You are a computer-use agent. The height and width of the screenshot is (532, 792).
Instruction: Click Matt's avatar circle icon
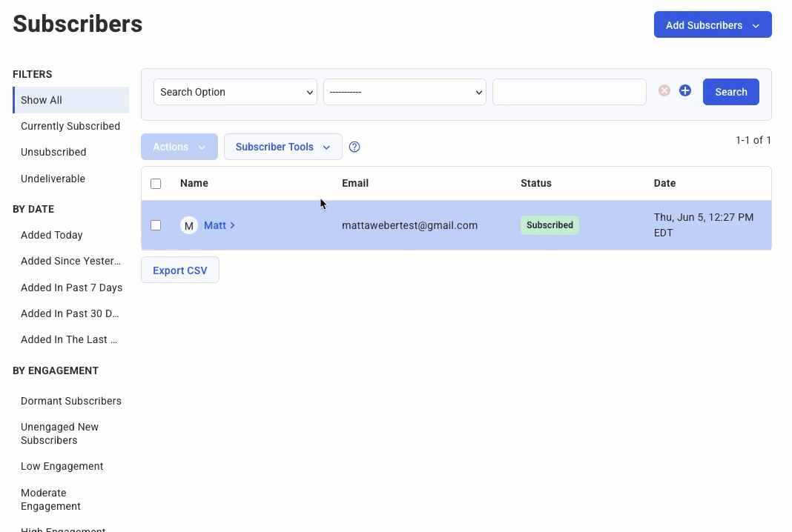coord(189,225)
